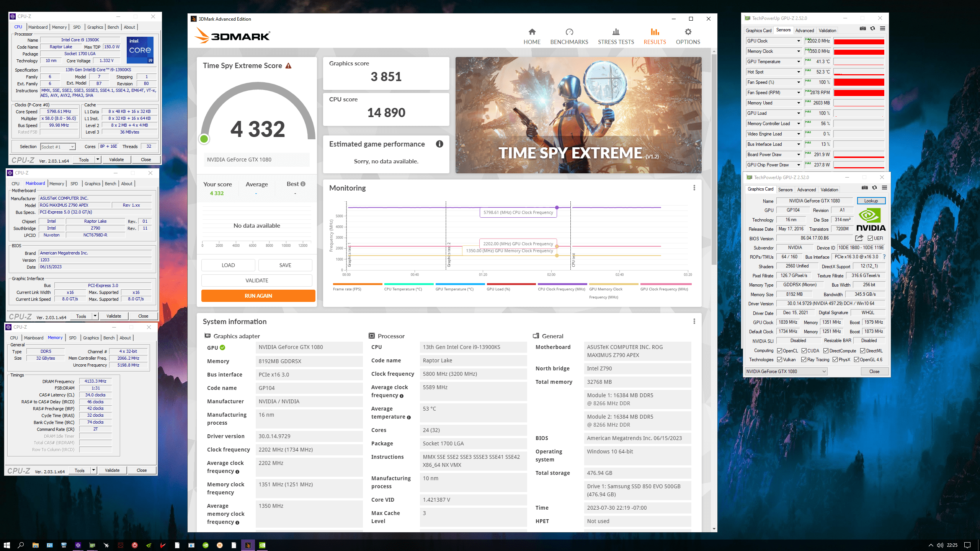Click the RUN AGAIN button in 3DMark
This screenshot has width=980, height=551.
coord(258,296)
